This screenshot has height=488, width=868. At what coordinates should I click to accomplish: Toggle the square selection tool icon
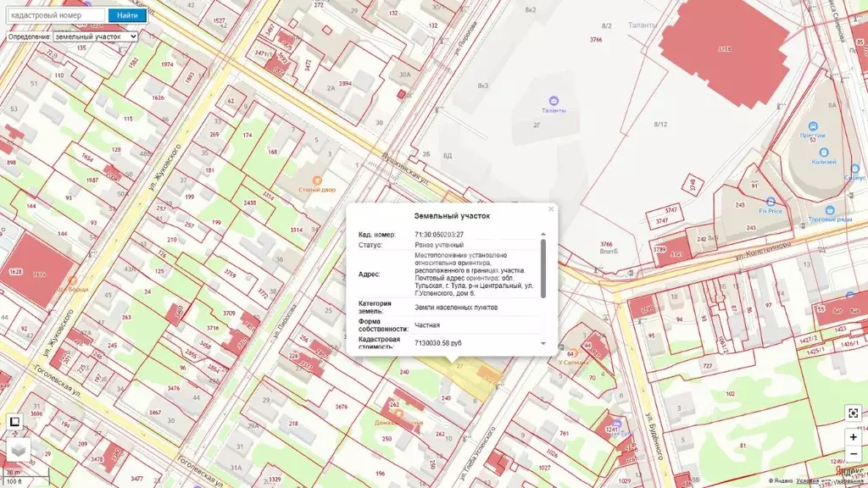[14, 421]
